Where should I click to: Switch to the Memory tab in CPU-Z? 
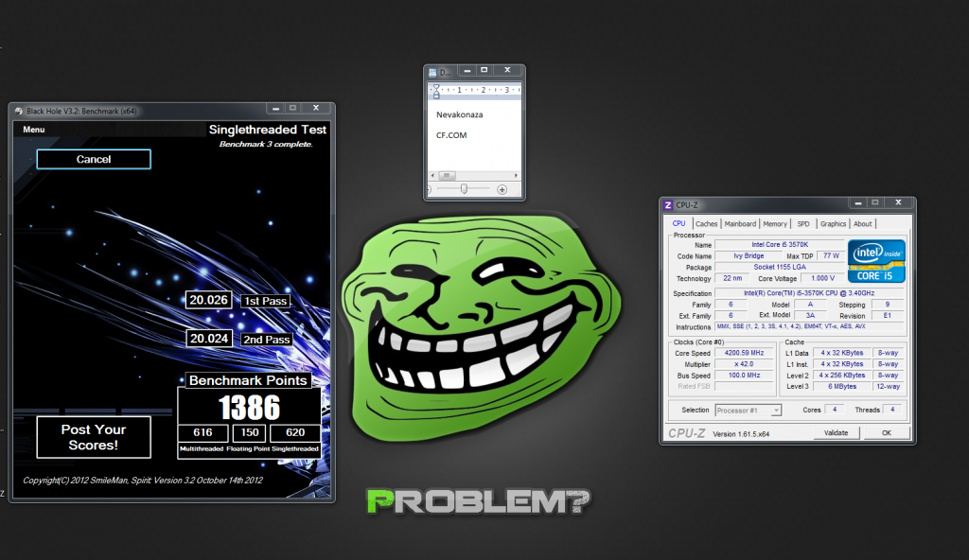775,224
